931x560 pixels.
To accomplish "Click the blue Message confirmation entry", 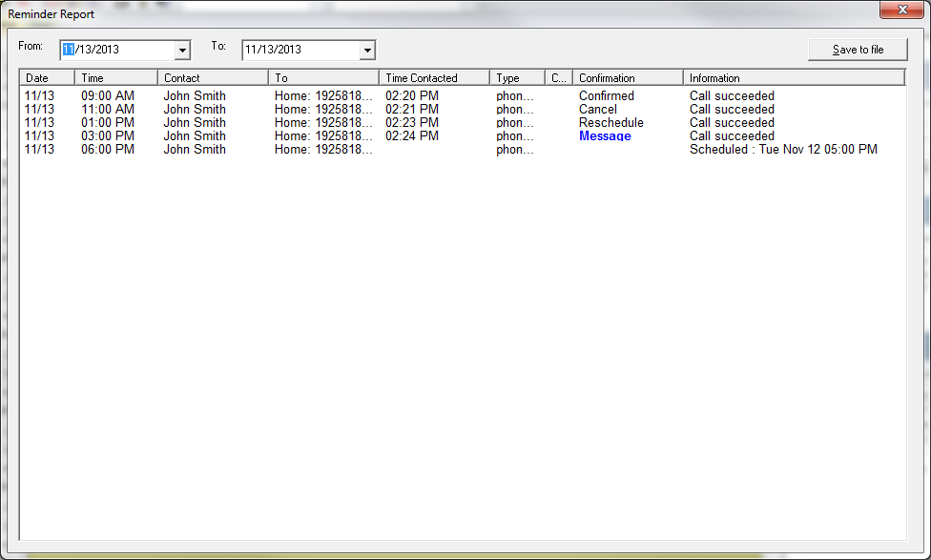I will pyautogui.click(x=605, y=136).
